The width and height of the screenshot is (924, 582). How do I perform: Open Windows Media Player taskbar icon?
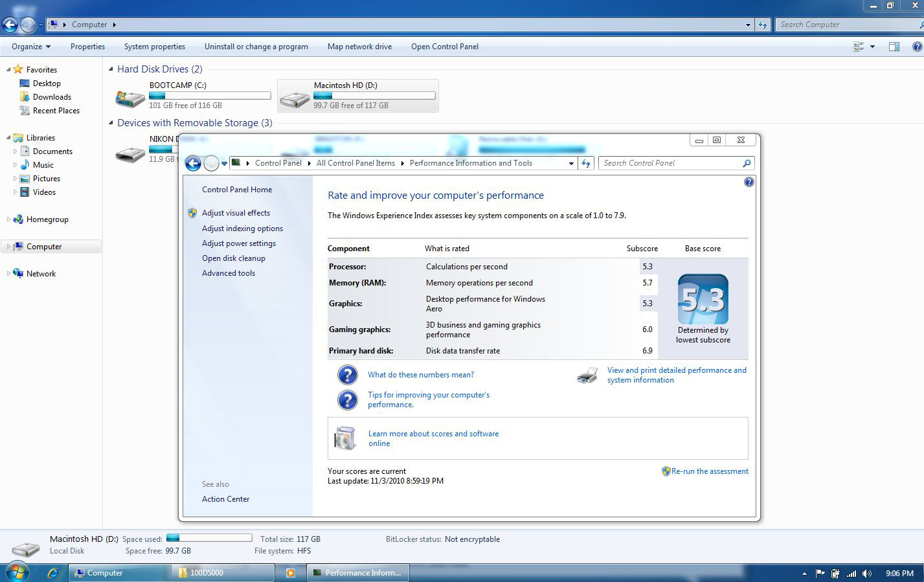[291, 572]
